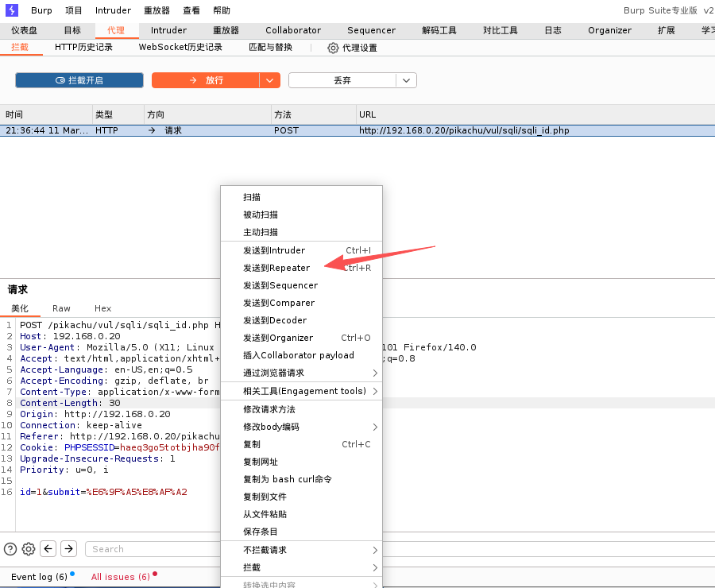Switch to the Sequencer tab

coord(371,30)
